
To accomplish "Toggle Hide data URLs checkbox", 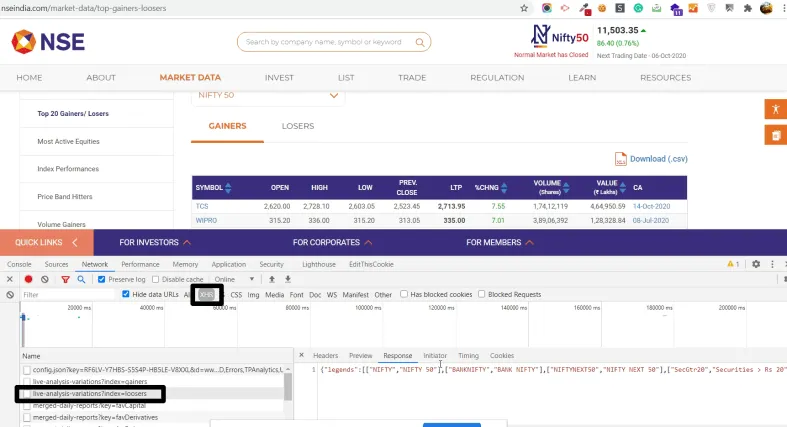I will click(125, 294).
